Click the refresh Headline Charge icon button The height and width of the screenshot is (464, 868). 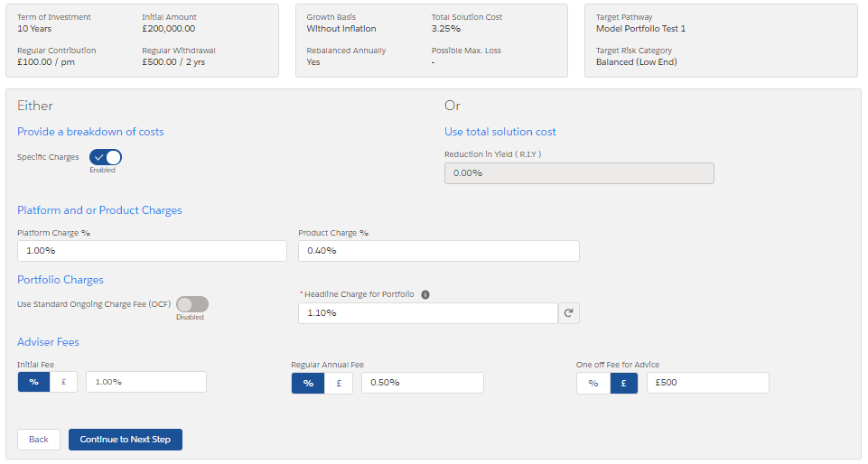click(x=569, y=313)
